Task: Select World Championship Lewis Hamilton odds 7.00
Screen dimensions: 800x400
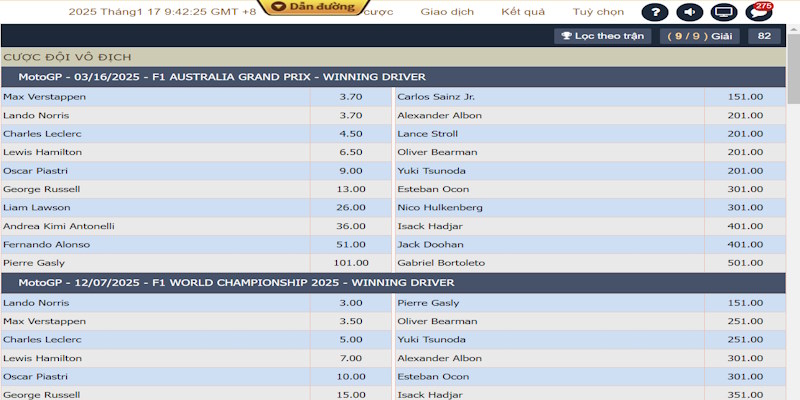Action: [x=351, y=358]
